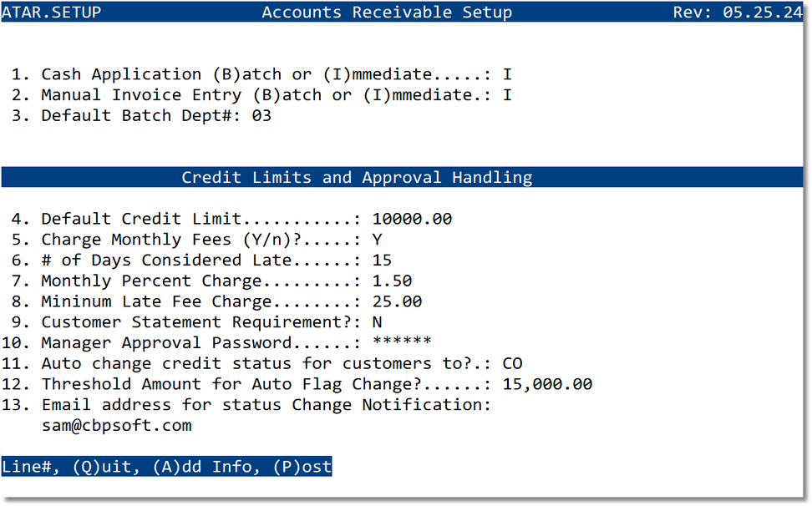Click the Minimum Late Fee Charge 25.00
Viewport: 812px width, 506px height.
click(x=396, y=301)
